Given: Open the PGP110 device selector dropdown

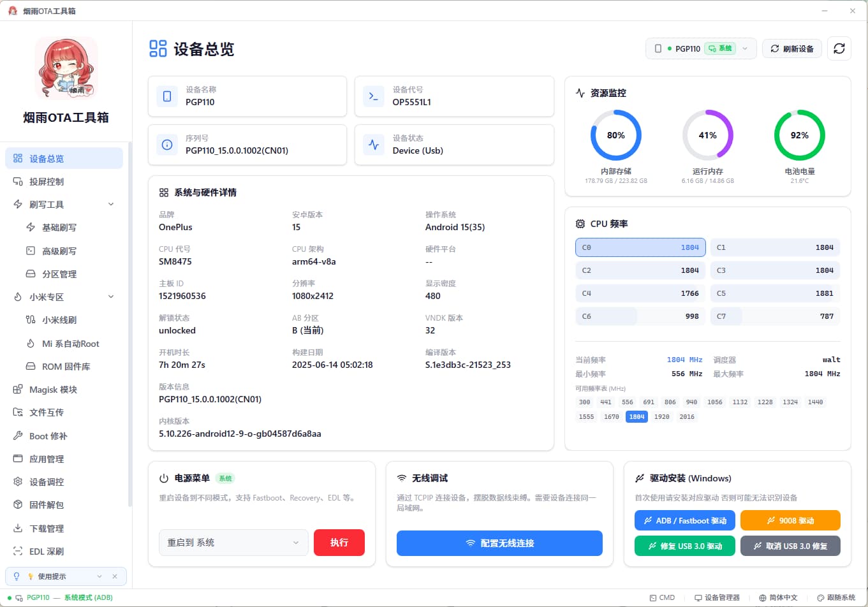Looking at the screenshot, I should tap(701, 48).
